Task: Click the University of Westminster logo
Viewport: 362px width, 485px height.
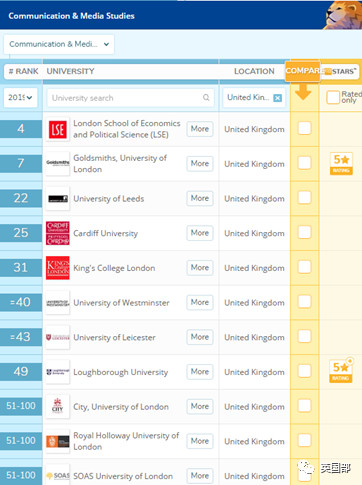Action: 58,303
